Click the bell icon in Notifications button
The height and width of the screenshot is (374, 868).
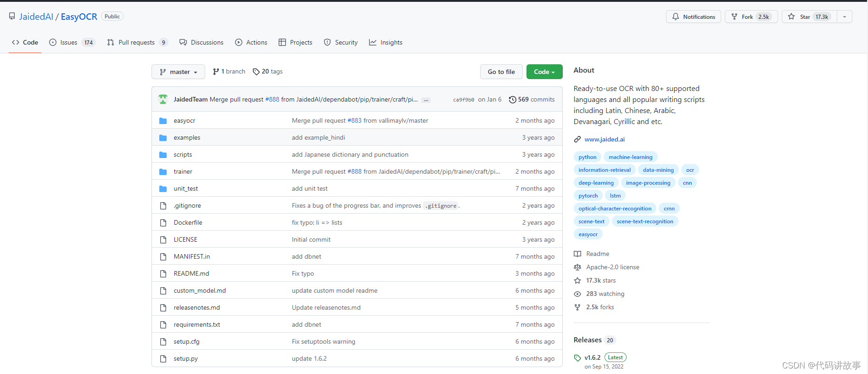(x=676, y=17)
